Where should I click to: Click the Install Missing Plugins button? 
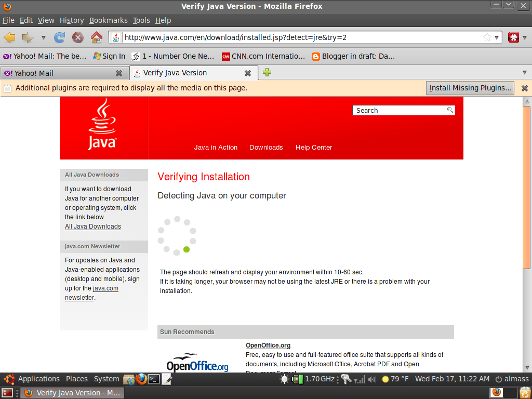point(470,88)
